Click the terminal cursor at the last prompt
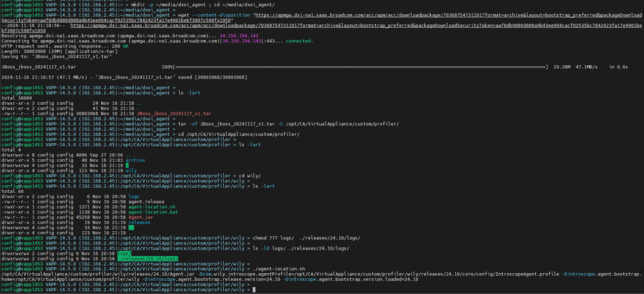Image resolution: width=644 pixels, height=294 pixels. (x=254, y=289)
